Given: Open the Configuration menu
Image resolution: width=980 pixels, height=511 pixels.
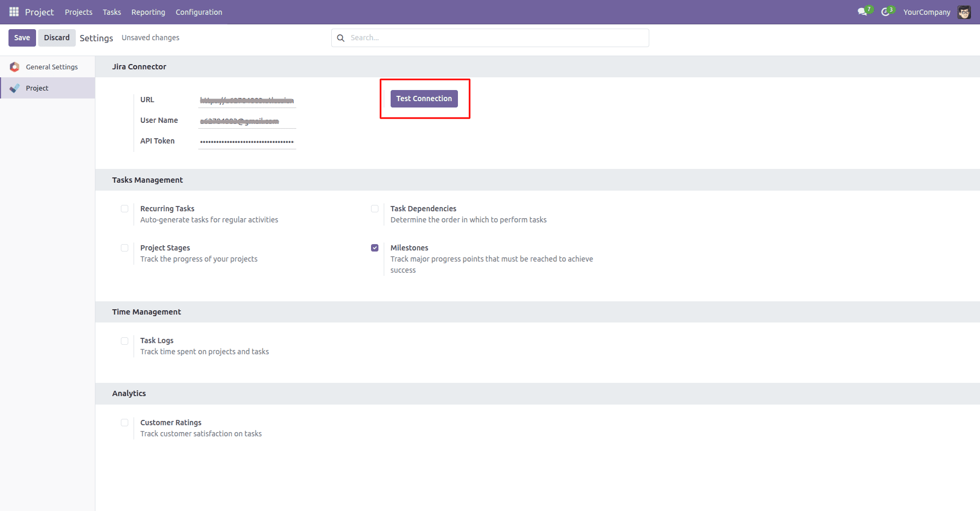Looking at the screenshot, I should (199, 12).
